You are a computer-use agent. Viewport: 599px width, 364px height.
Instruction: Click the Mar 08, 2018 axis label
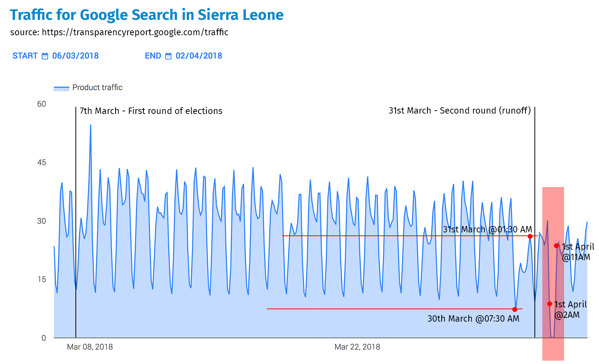coord(90,347)
